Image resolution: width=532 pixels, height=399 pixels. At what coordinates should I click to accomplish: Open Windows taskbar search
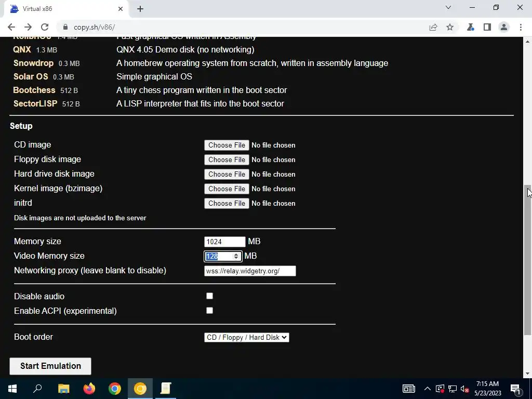pos(37,389)
